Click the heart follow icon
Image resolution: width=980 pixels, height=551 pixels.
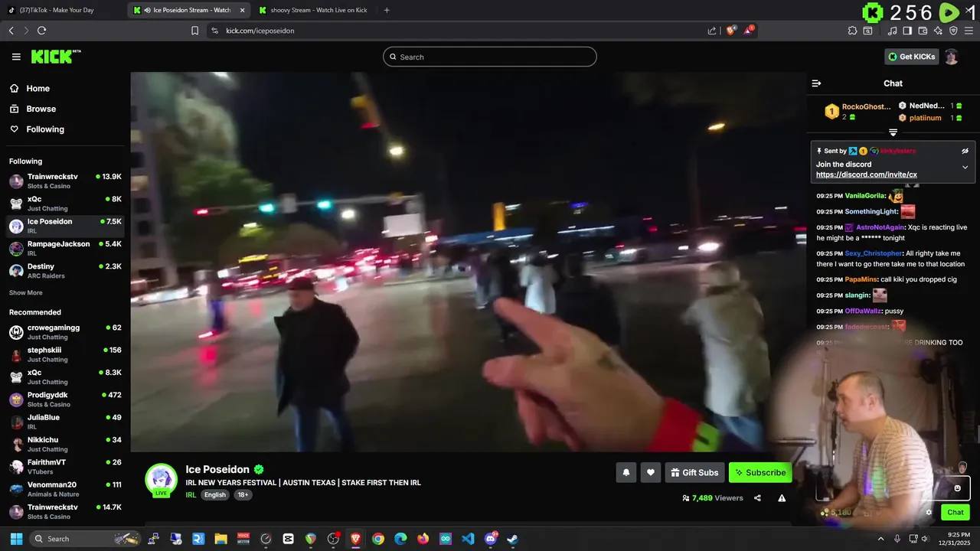click(650, 473)
